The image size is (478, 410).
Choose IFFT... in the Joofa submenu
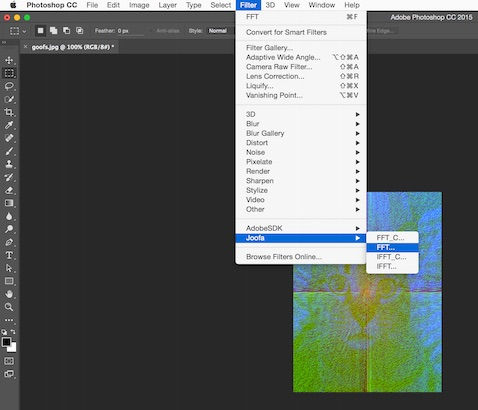[x=392, y=266]
